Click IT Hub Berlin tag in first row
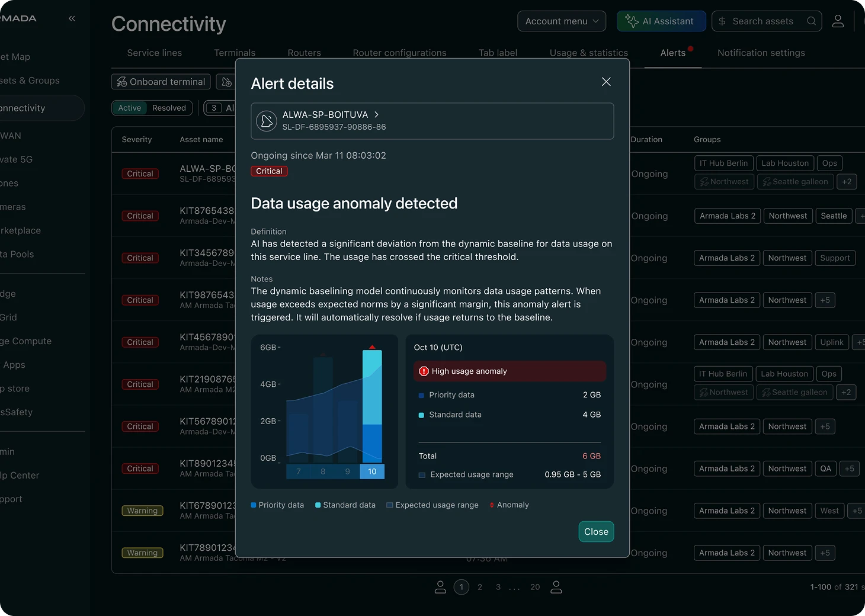The width and height of the screenshot is (865, 616). click(x=723, y=163)
